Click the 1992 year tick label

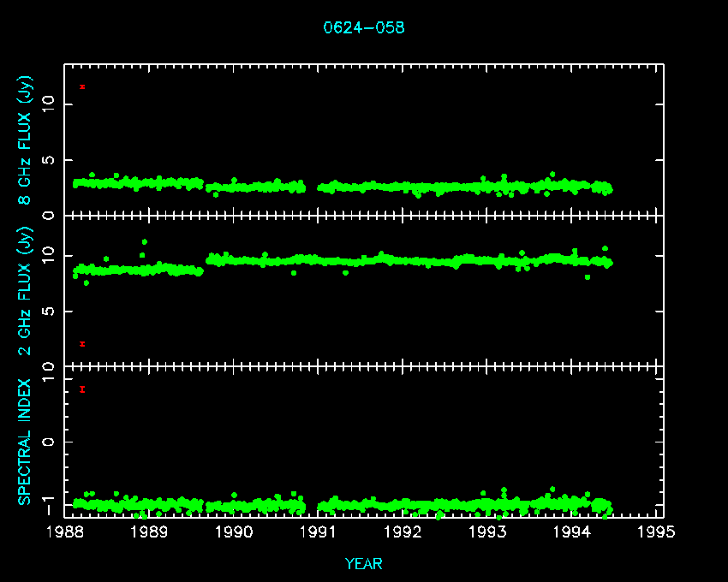(403, 532)
